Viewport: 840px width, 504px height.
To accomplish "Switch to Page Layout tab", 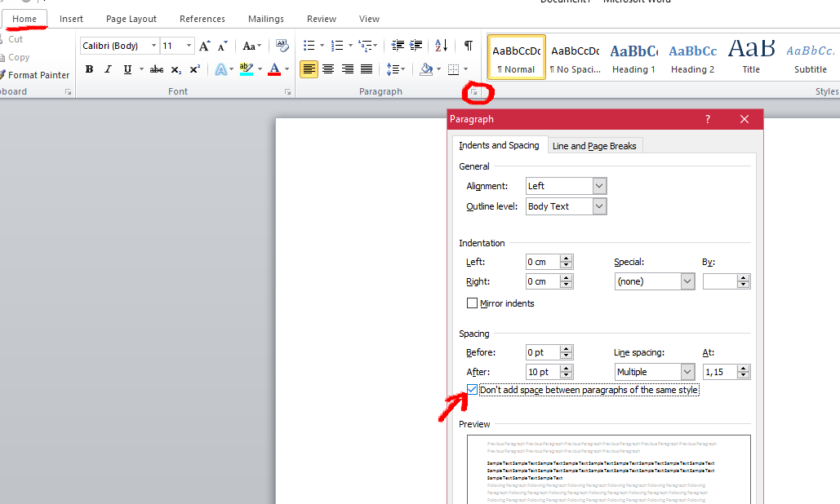I will coord(131,19).
